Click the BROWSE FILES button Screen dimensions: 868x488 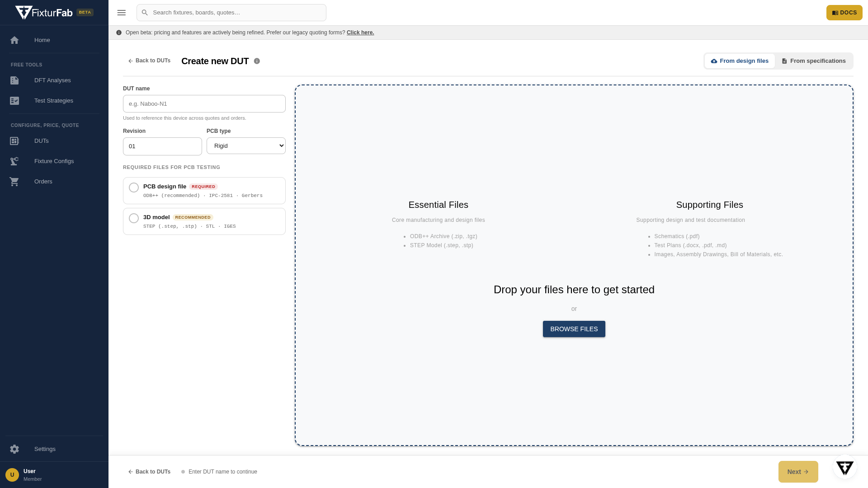tap(574, 329)
